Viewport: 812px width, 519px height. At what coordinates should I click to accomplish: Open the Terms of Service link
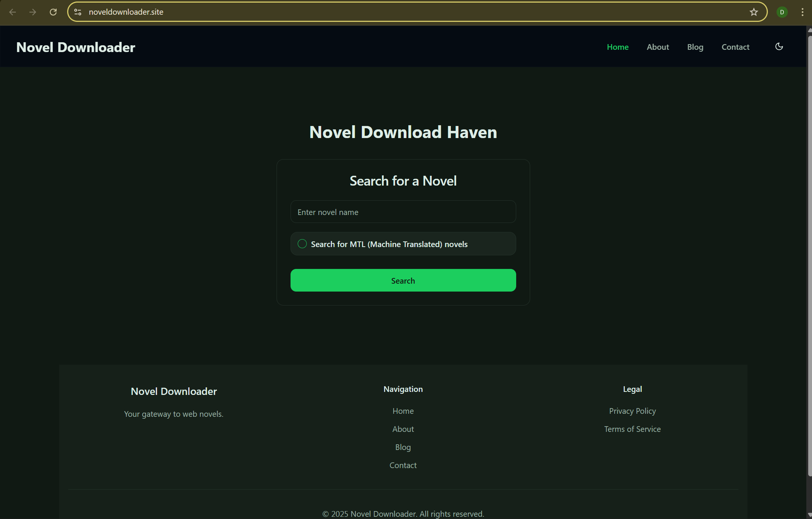[632, 429]
